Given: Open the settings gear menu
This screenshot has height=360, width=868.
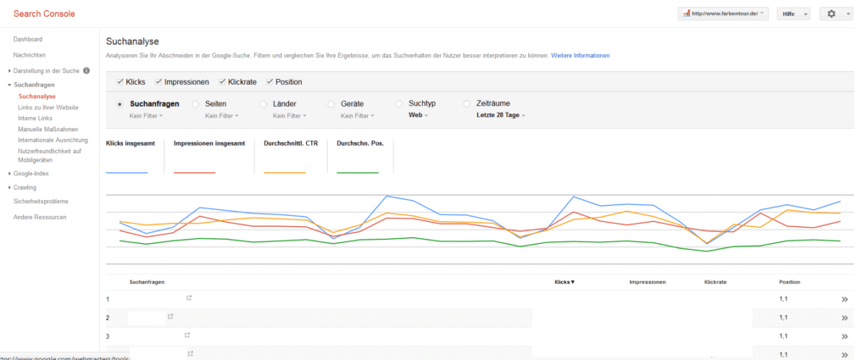Looking at the screenshot, I should (x=832, y=14).
